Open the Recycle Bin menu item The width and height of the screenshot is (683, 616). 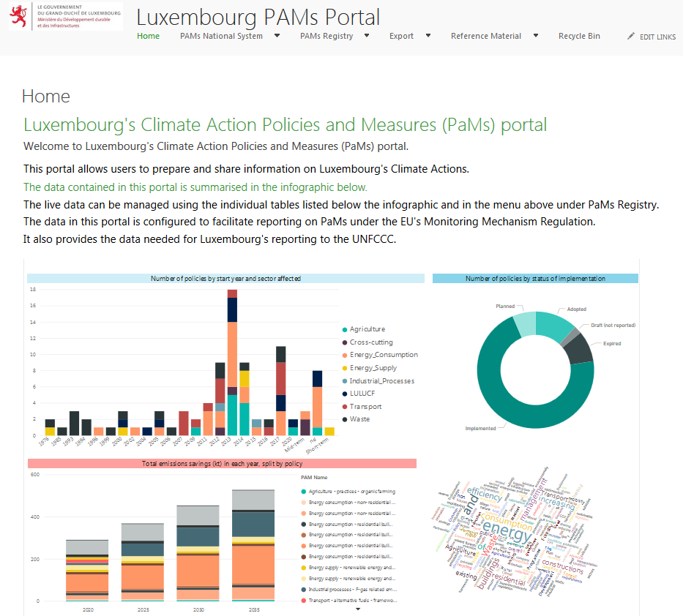(579, 36)
